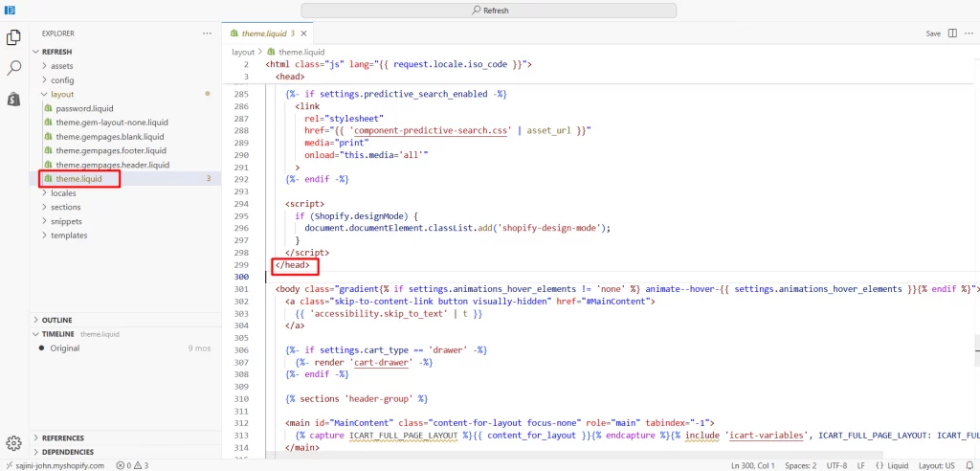Expand the DEPENDENCIES panel
Screen dimensions: 980x471
[125, 452]
